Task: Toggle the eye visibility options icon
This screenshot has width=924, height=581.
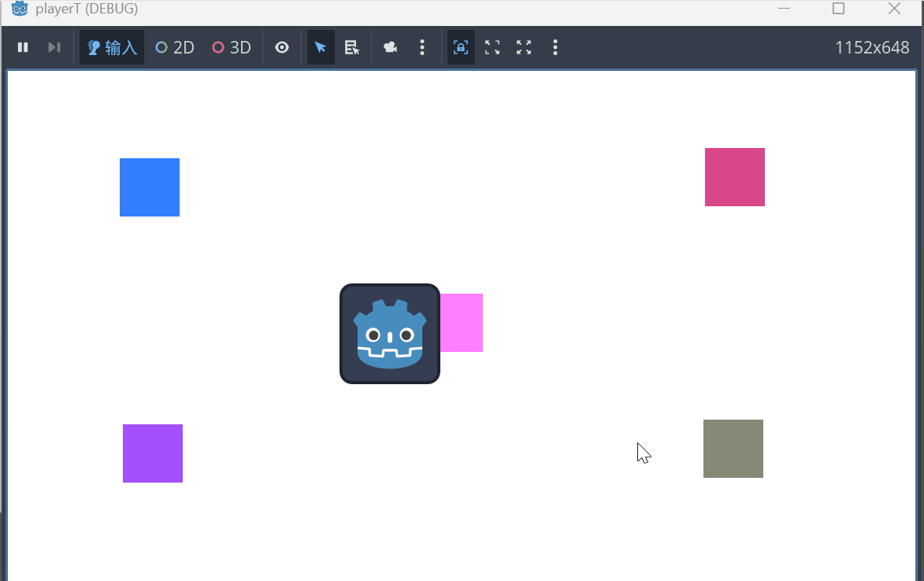Action: click(282, 47)
